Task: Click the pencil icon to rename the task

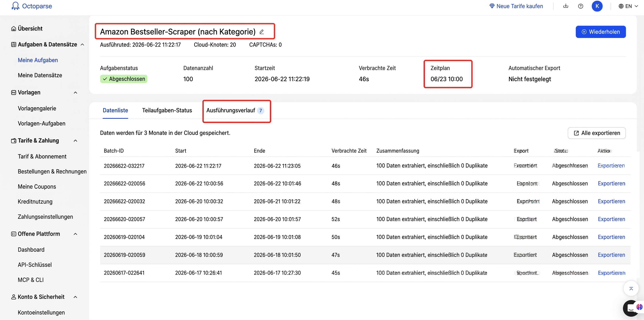Action: pos(262,32)
